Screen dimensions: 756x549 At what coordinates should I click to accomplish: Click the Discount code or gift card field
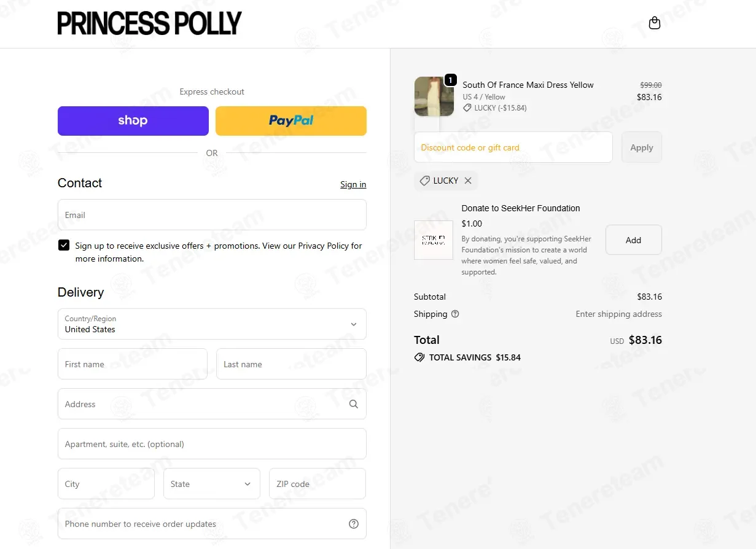(513, 147)
